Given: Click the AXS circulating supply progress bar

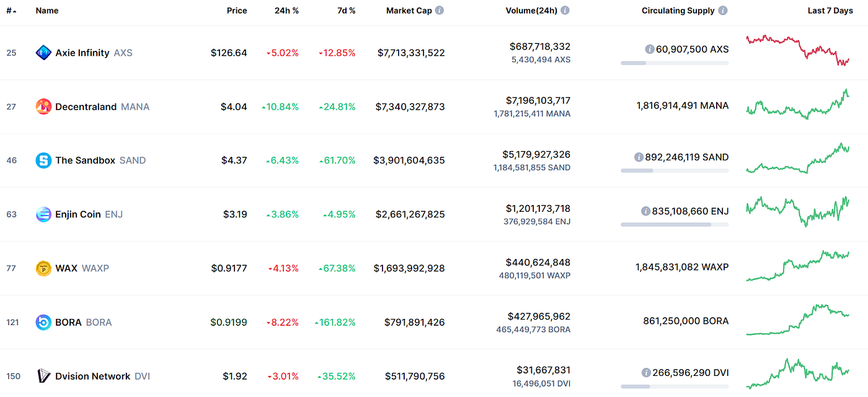Looking at the screenshot, I should [675, 63].
